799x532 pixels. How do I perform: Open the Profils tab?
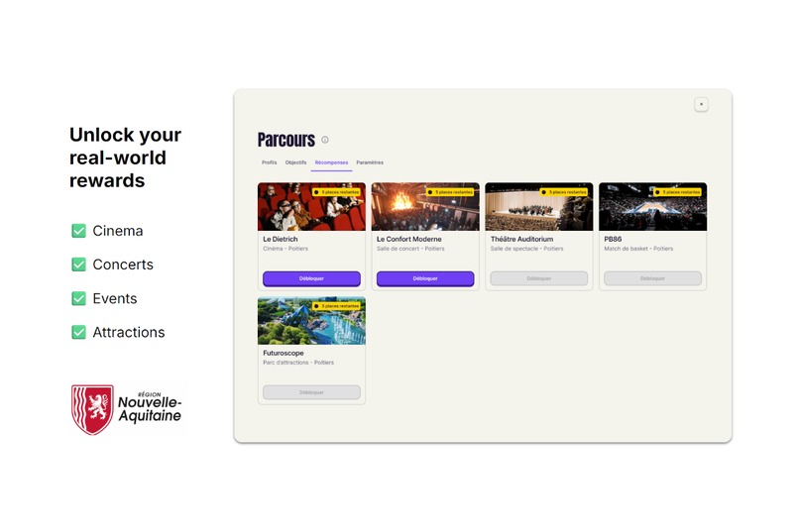[269, 162]
